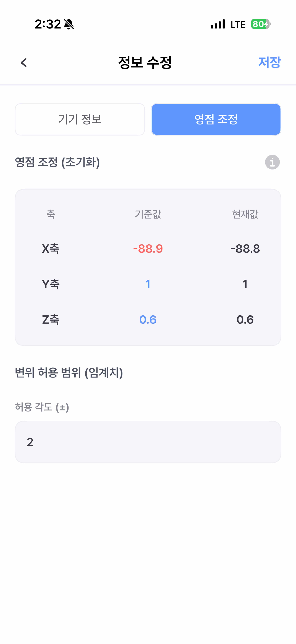Tap the 2:32 clock in status bar

coord(48,24)
